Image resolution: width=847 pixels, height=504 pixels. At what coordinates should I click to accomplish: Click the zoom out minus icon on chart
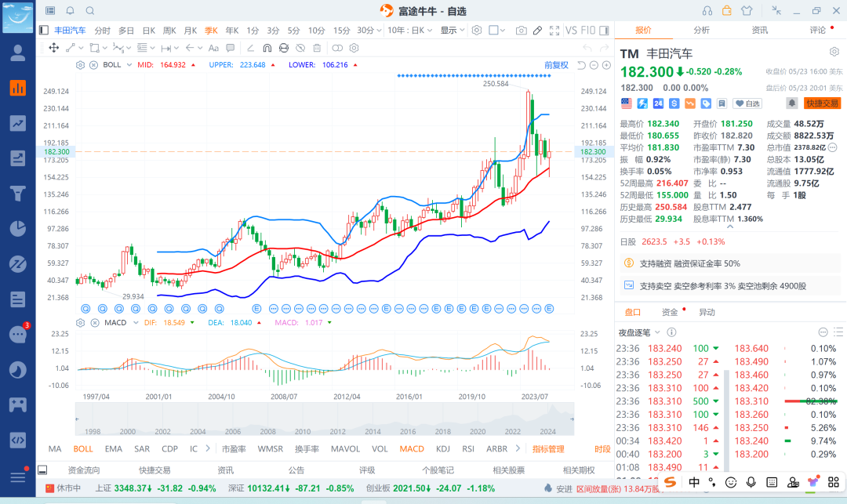point(594,65)
